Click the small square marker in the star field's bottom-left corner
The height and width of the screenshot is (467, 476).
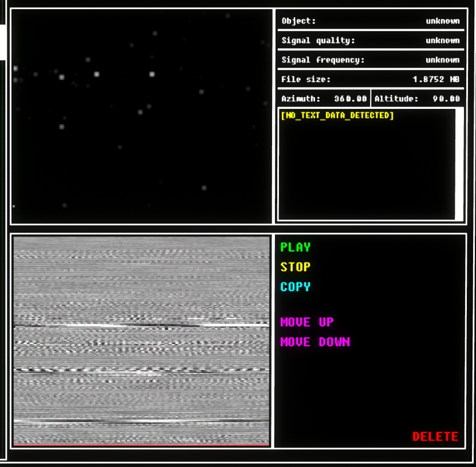(x=14, y=206)
